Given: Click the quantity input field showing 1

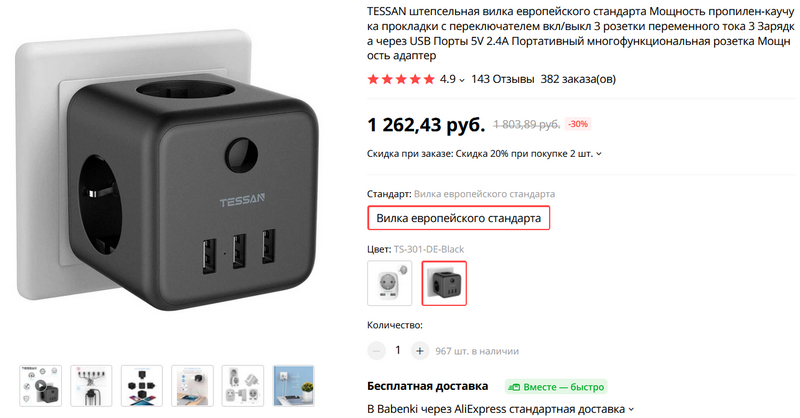Looking at the screenshot, I should click(398, 351).
